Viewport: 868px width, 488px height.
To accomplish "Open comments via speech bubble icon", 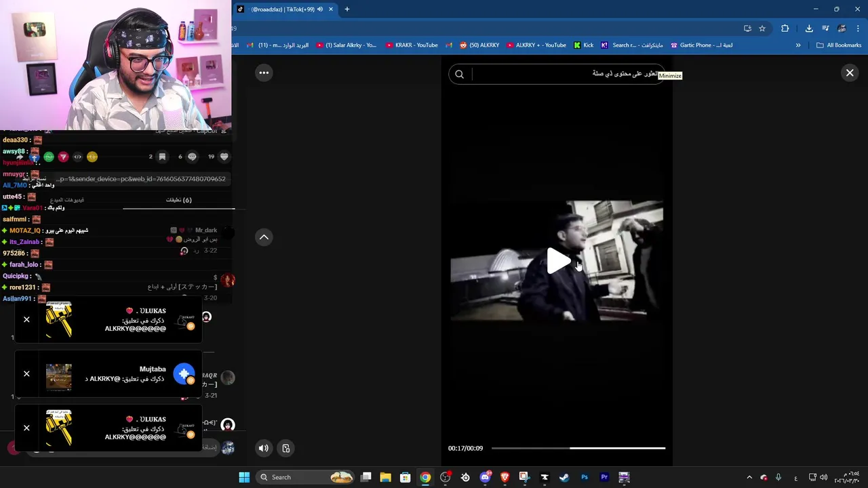I will point(192,157).
